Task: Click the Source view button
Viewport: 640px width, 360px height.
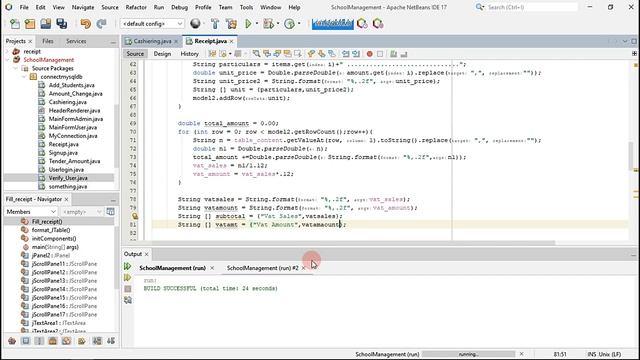Action: click(135, 54)
